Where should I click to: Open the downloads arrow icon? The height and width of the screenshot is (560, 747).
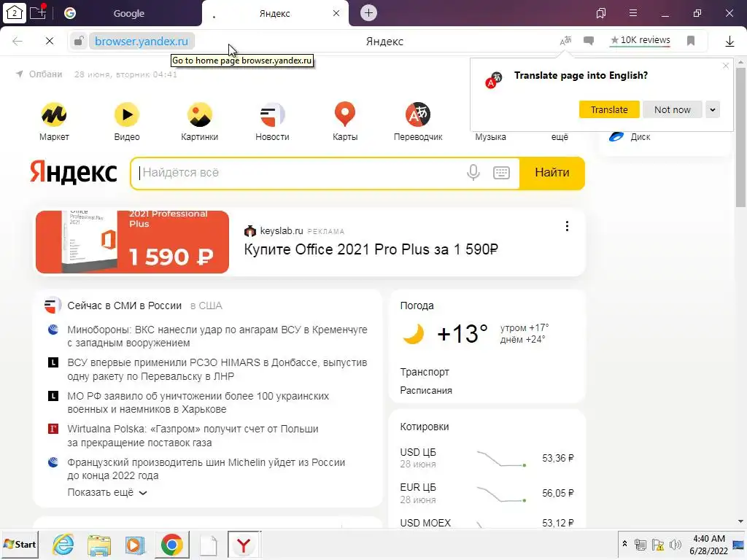pos(729,42)
